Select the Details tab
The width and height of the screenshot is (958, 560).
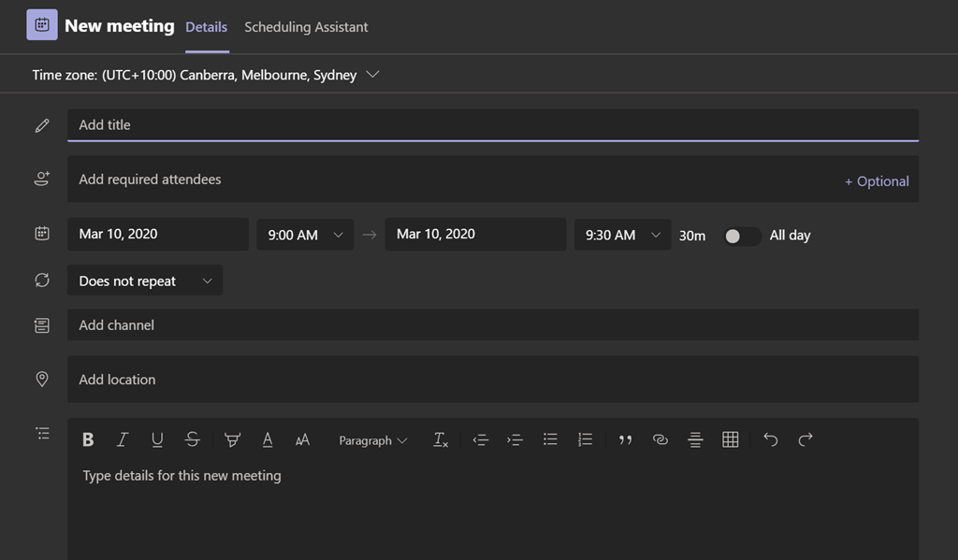pos(206,27)
